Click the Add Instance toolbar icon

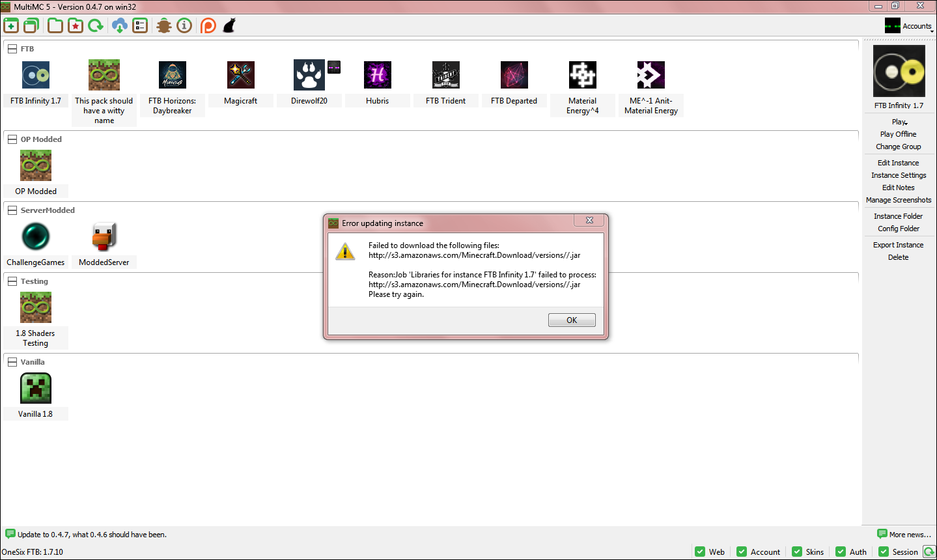[11, 25]
